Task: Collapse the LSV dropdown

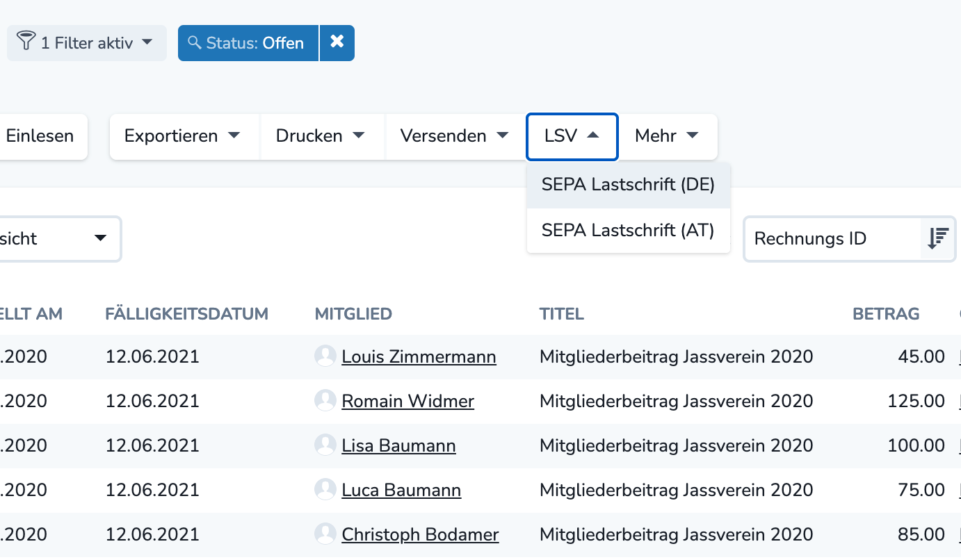Action: 572,136
